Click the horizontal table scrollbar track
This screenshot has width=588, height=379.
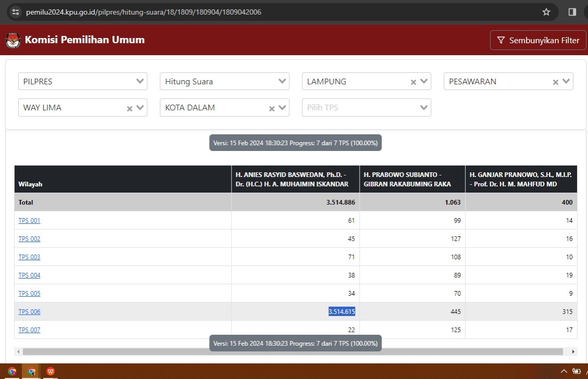[x=293, y=351]
